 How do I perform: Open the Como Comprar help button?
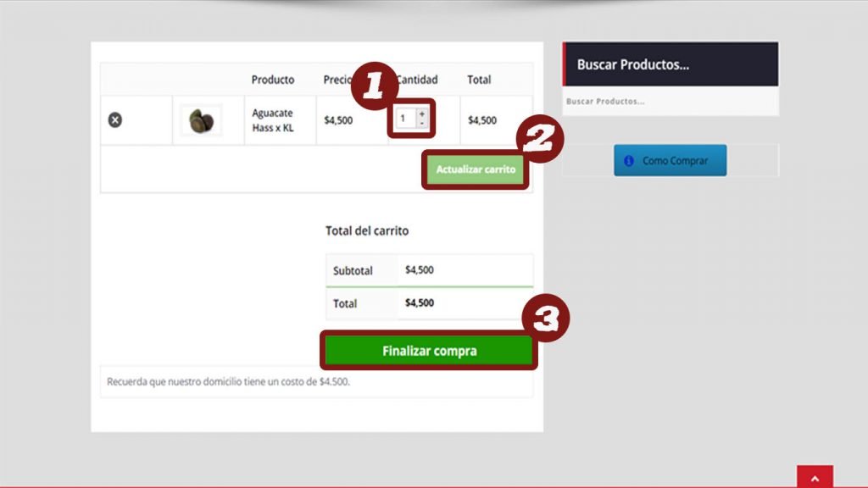tap(670, 160)
